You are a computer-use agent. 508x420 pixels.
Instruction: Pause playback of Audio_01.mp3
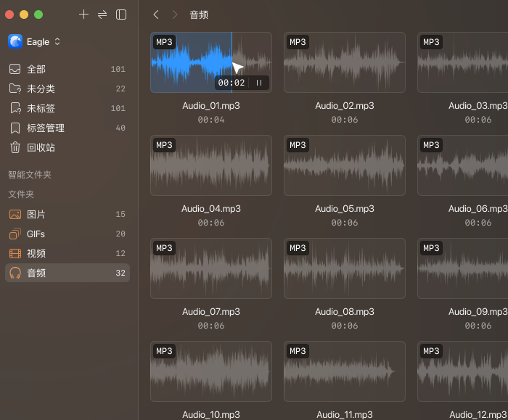(259, 83)
